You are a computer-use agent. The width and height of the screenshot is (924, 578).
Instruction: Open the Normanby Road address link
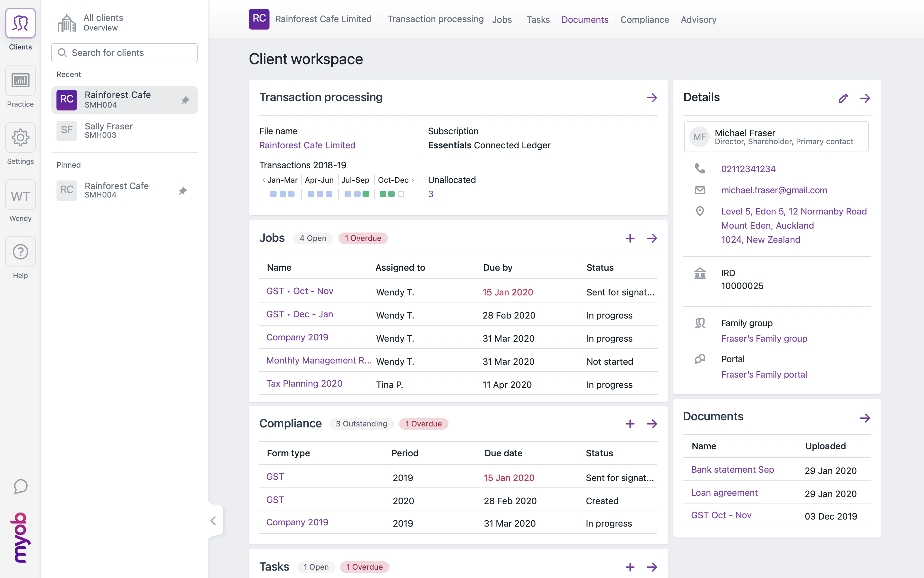click(x=794, y=225)
